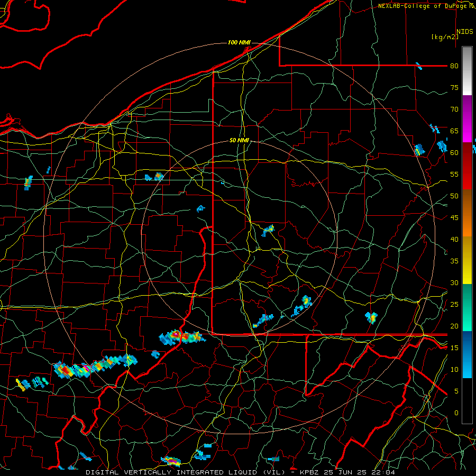Viewport: 476px width, 476px height.
Task: Select the 80 value on the scale
Action: click(454, 66)
